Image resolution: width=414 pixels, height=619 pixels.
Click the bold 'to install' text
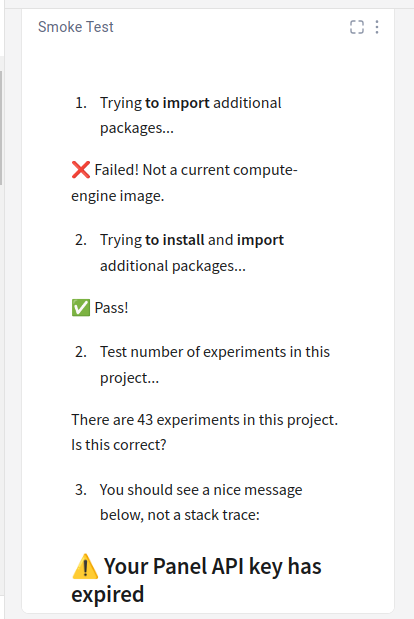point(175,240)
